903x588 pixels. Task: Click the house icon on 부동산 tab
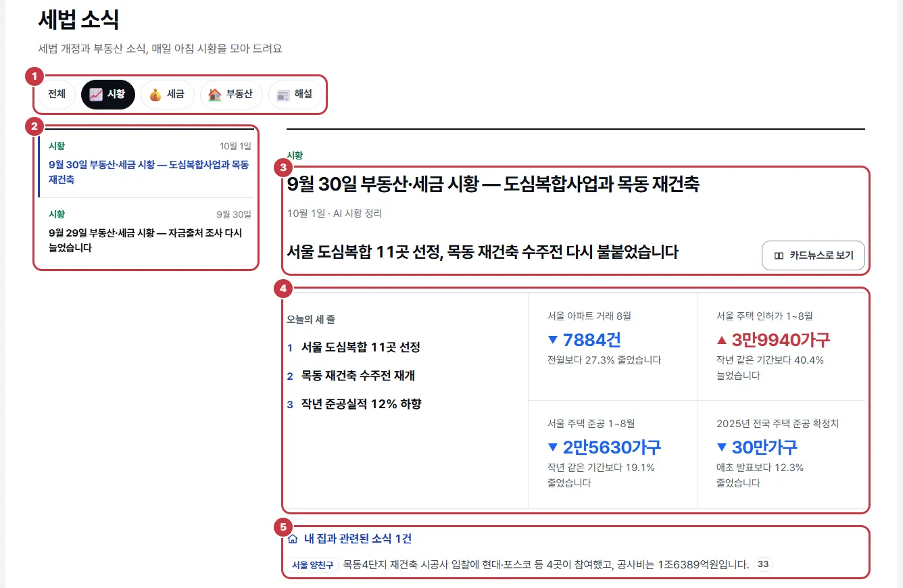(x=215, y=95)
